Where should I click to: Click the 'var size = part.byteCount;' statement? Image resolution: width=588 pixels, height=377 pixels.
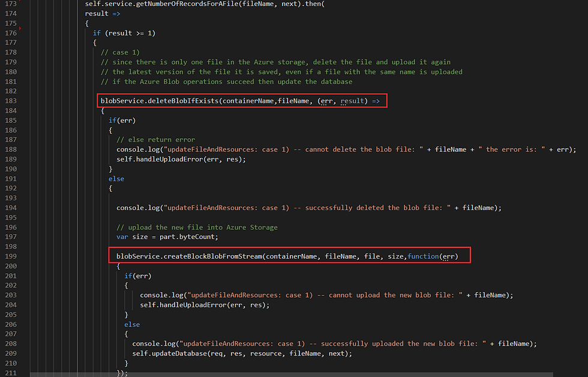point(167,237)
